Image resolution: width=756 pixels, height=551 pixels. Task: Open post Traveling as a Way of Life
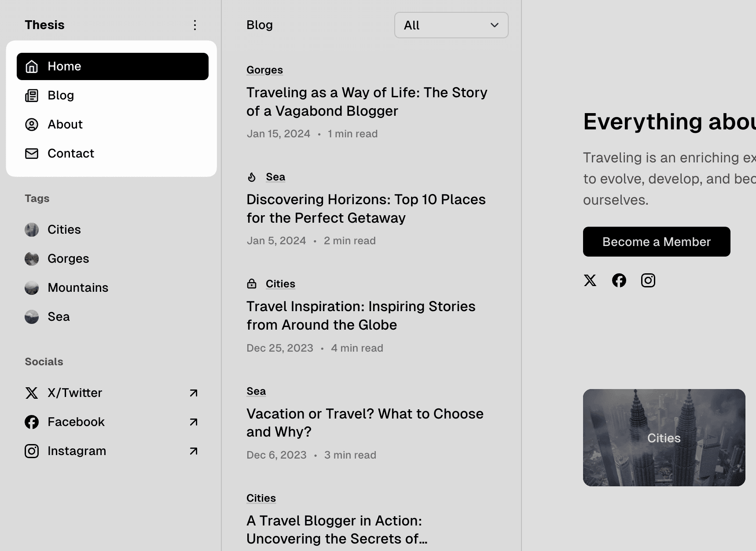click(x=367, y=102)
